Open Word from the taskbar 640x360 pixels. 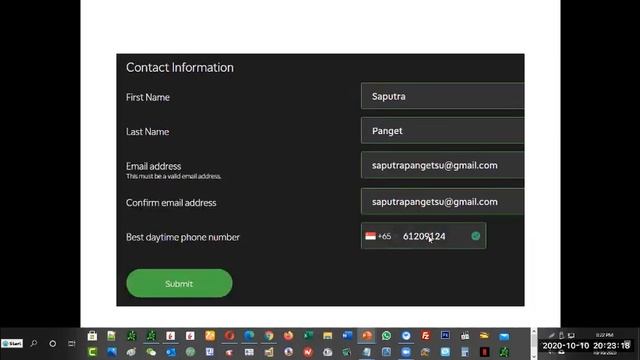coord(347,336)
